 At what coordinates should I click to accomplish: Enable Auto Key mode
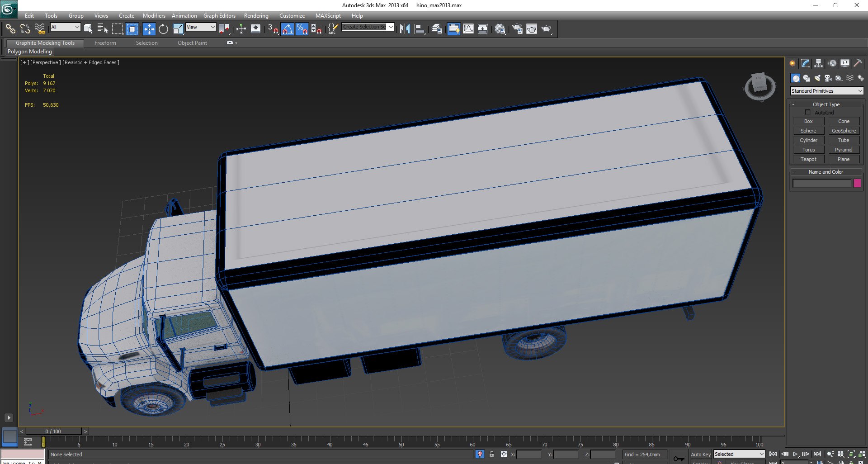pos(700,455)
